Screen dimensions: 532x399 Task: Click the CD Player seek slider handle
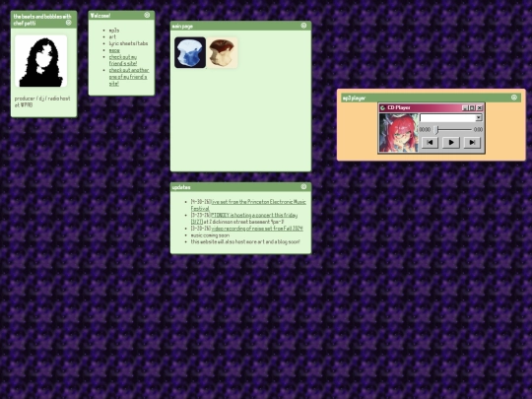[437, 130]
